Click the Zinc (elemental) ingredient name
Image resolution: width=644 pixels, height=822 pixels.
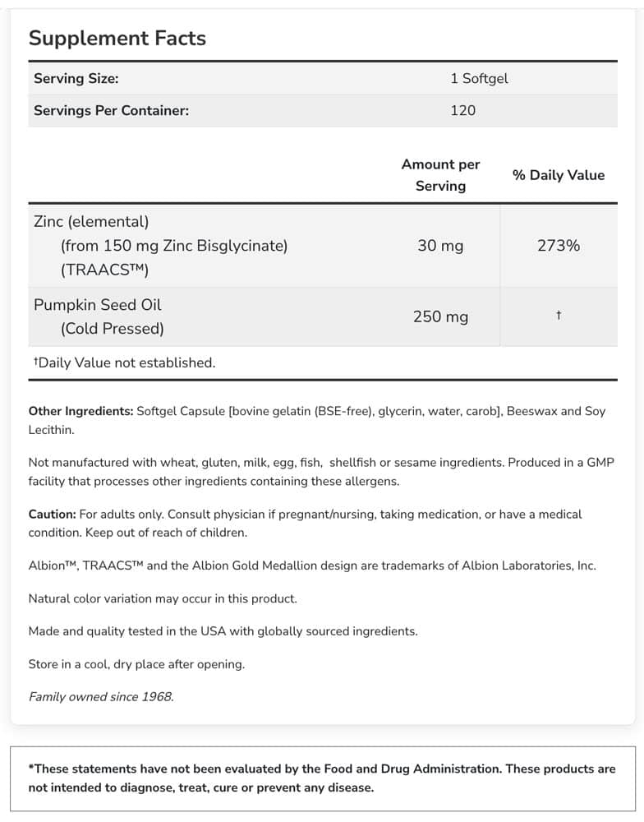[x=91, y=221]
